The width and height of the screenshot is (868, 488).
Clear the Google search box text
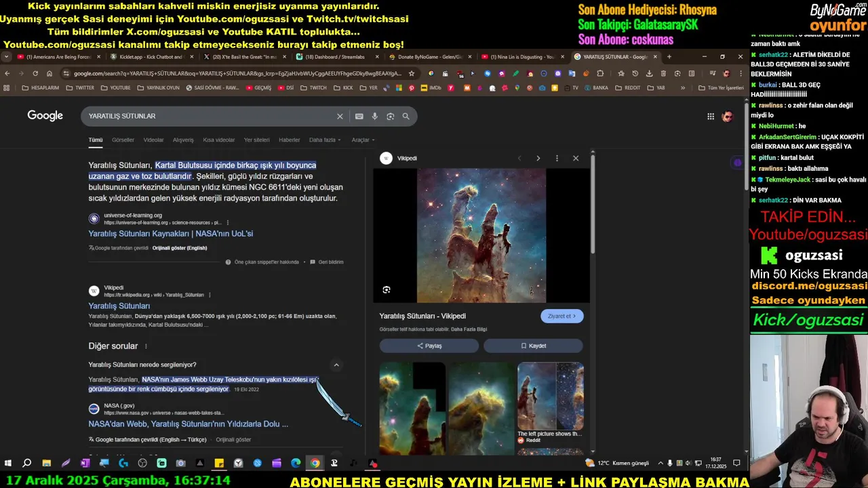click(340, 117)
